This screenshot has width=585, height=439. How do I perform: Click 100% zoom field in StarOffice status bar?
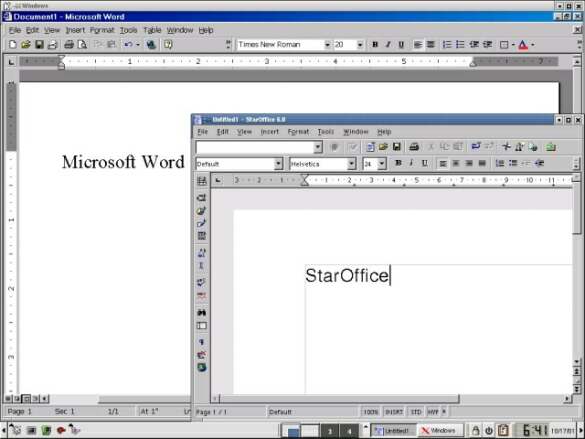370,412
